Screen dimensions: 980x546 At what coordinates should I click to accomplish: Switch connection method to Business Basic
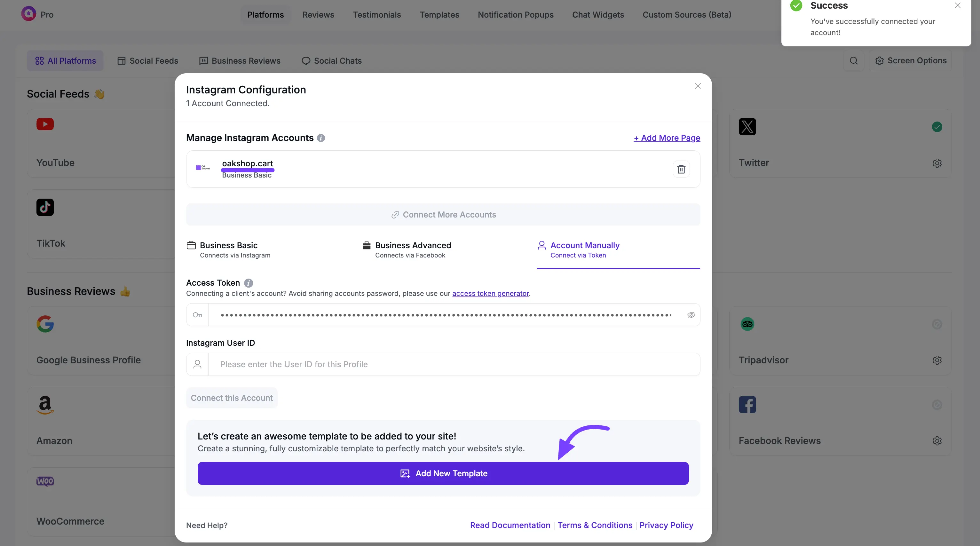click(x=228, y=249)
